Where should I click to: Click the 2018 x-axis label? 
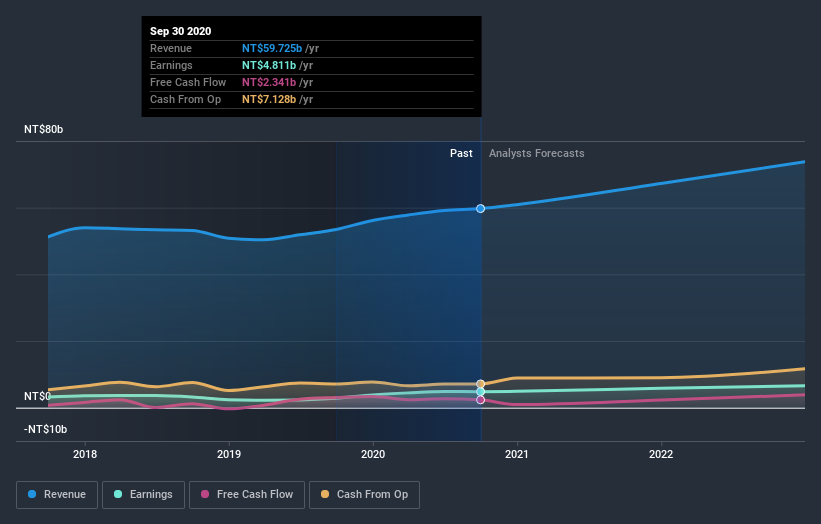click(85, 454)
